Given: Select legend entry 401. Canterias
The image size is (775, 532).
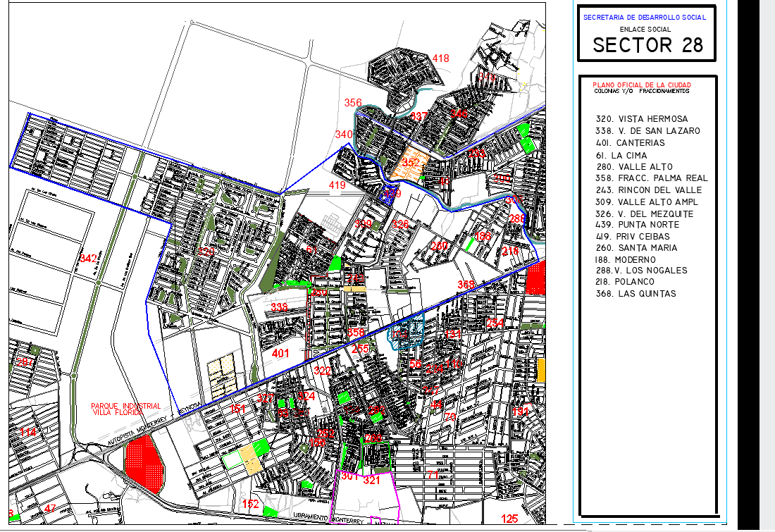Looking at the screenshot, I should tap(629, 143).
